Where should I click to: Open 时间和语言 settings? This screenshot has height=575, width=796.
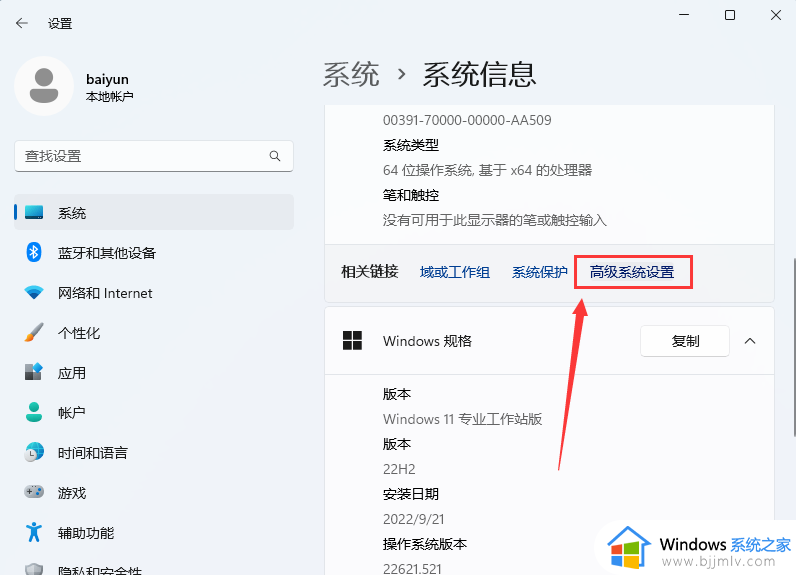tap(154, 452)
